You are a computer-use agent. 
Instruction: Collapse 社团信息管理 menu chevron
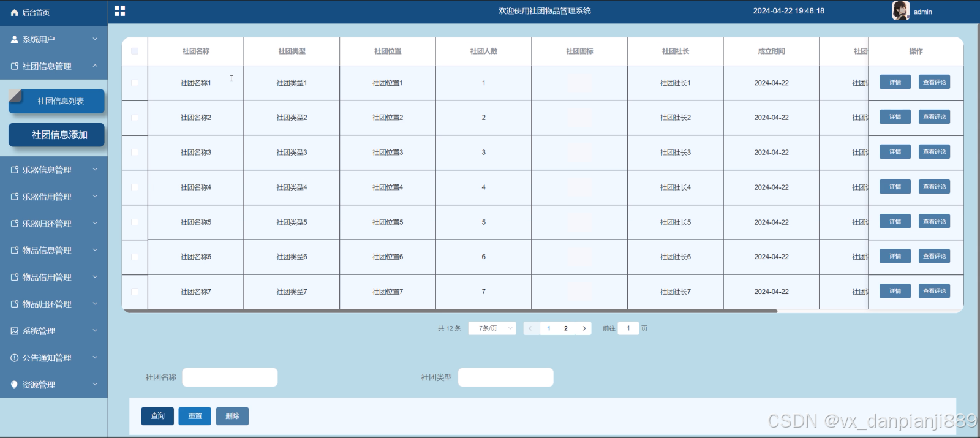tap(95, 66)
